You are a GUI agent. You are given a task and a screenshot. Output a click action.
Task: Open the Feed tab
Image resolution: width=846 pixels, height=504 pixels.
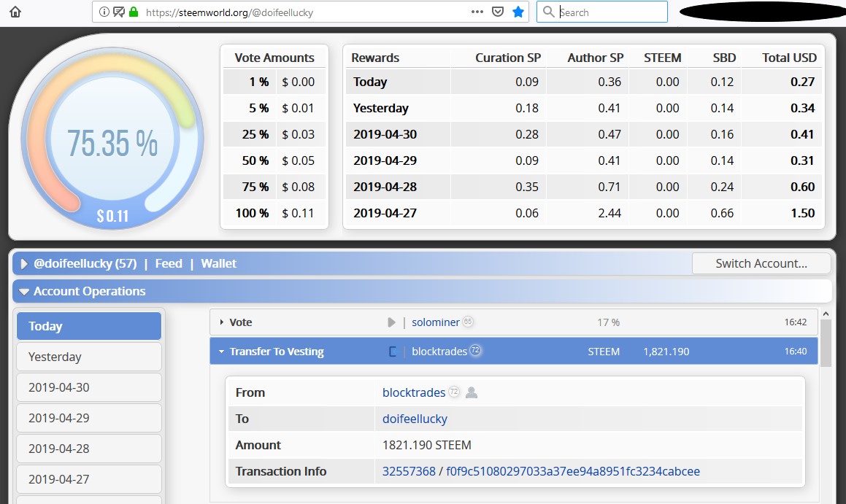[169, 263]
